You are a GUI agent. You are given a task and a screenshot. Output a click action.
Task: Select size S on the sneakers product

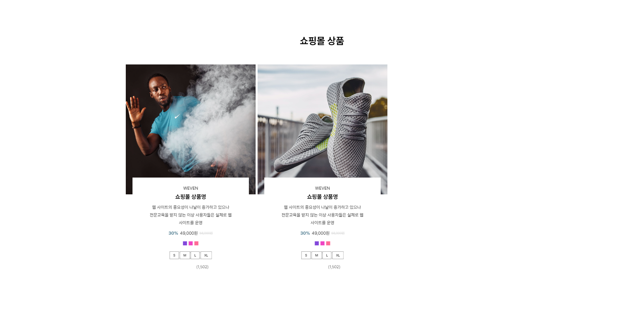(306, 255)
